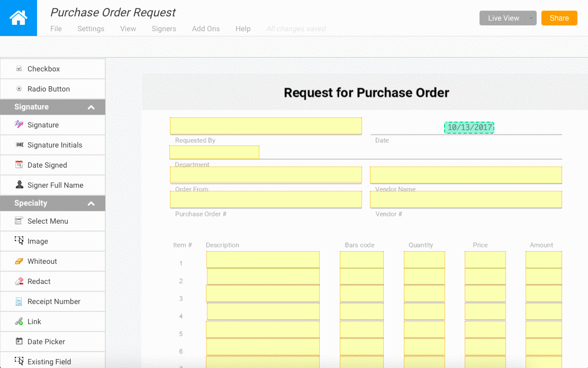Click the 'All changes saved' status text
This screenshot has height=368, width=588.
point(296,29)
